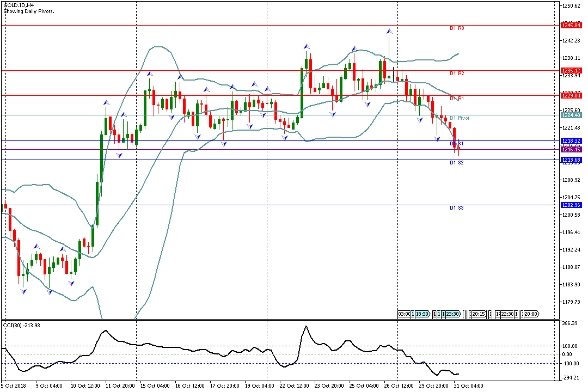Click the 20:15 event marker
Screen dimensions: 588x392
[479, 314]
